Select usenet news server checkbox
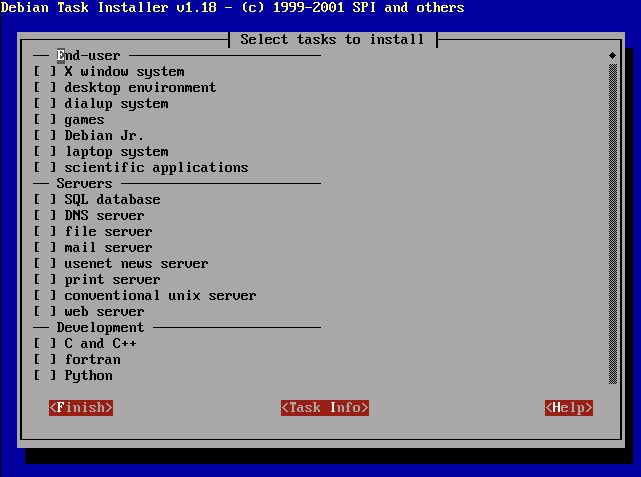The height and width of the screenshot is (477, 641). [45, 263]
